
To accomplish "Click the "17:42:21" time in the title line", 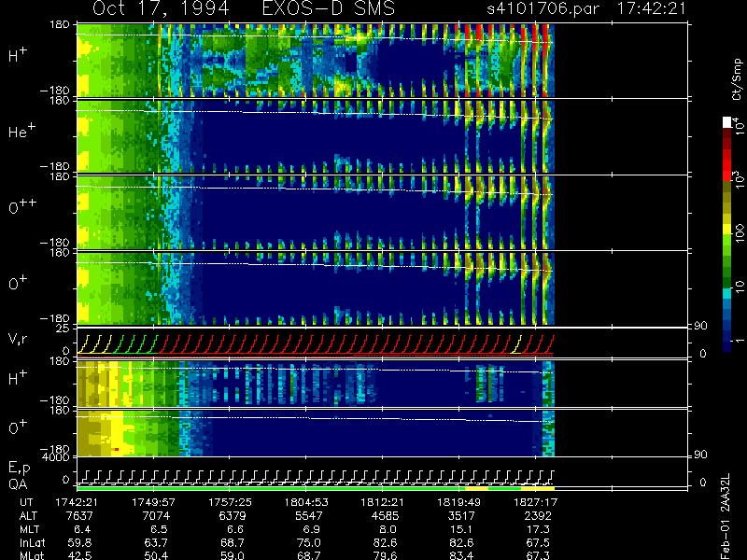I will point(652,8).
